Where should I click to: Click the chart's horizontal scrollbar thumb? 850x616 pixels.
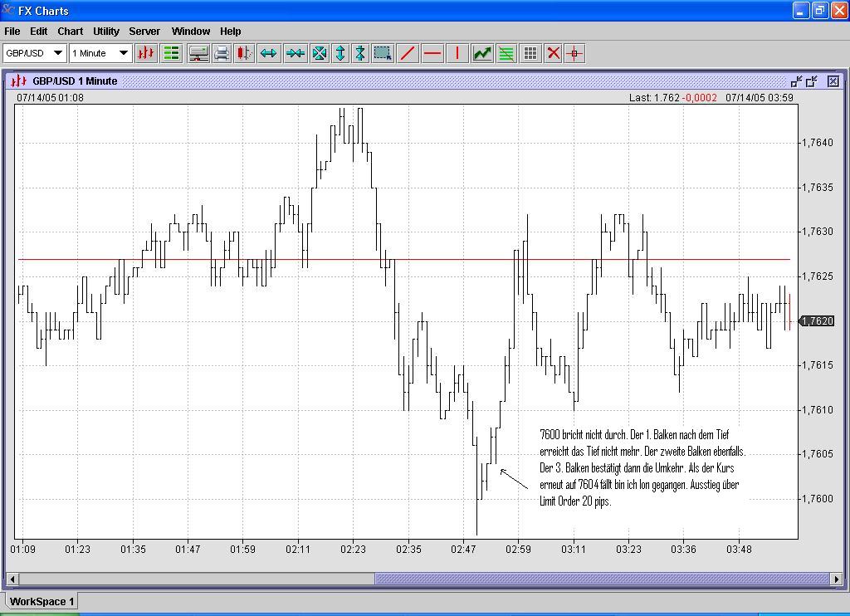[601, 579]
